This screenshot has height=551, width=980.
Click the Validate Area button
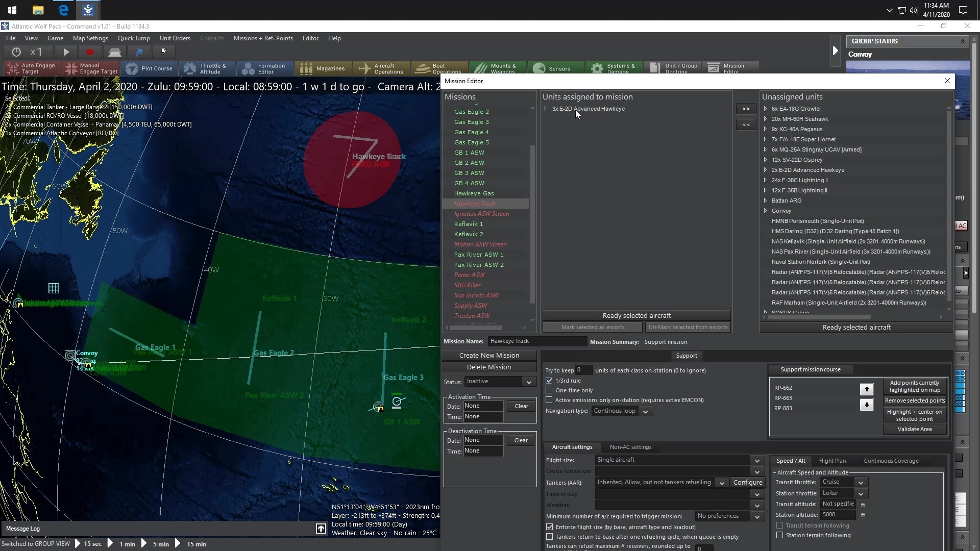click(915, 430)
